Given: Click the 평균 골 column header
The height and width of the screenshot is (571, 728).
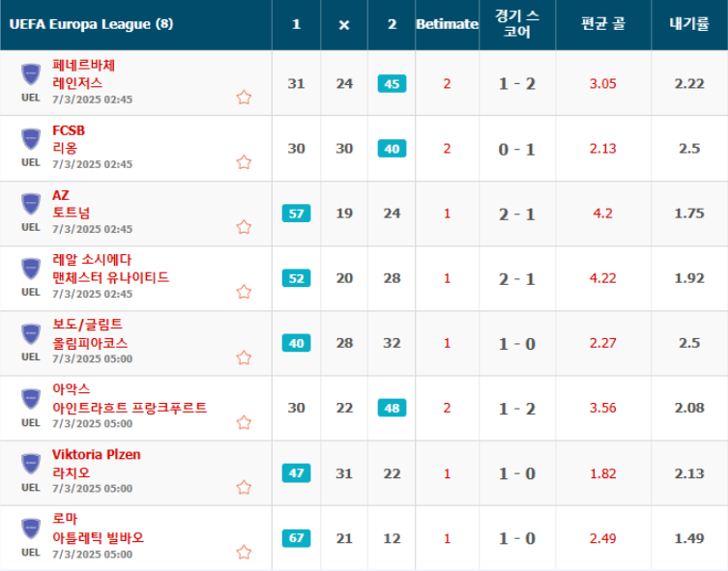Looking at the screenshot, I should tap(603, 23).
